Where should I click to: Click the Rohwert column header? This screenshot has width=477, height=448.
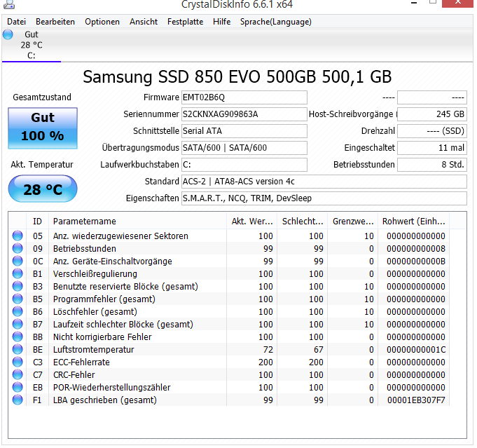[x=414, y=221]
